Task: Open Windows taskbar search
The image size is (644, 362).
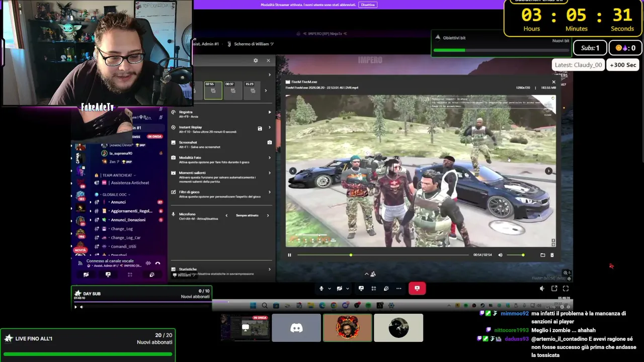Action: point(265,305)
